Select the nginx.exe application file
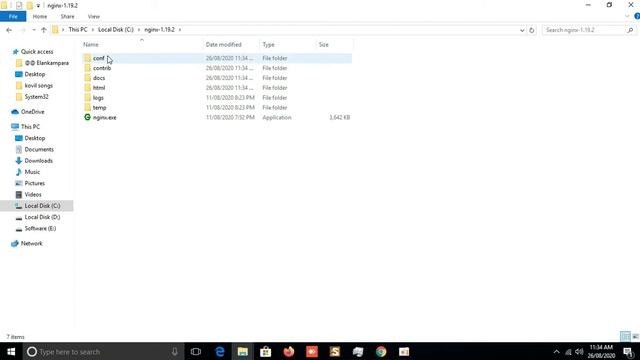The width and height of the screenshot is (640, 360). pyautogui.click(x=104, y=117)
